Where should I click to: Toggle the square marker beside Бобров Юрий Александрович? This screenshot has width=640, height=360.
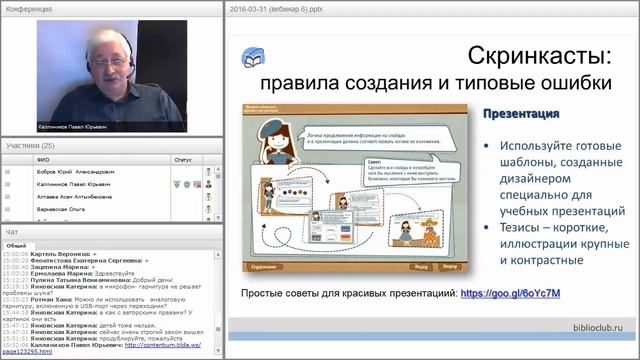(7, 172)
